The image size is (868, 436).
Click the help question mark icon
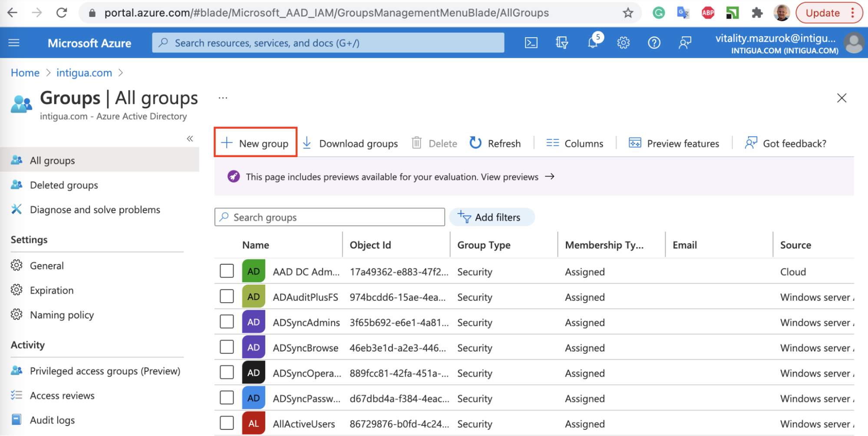point(654,43)
